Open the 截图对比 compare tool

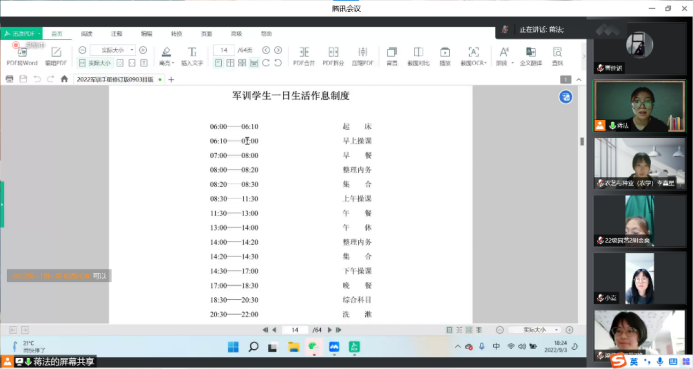(x=418, y=56)
